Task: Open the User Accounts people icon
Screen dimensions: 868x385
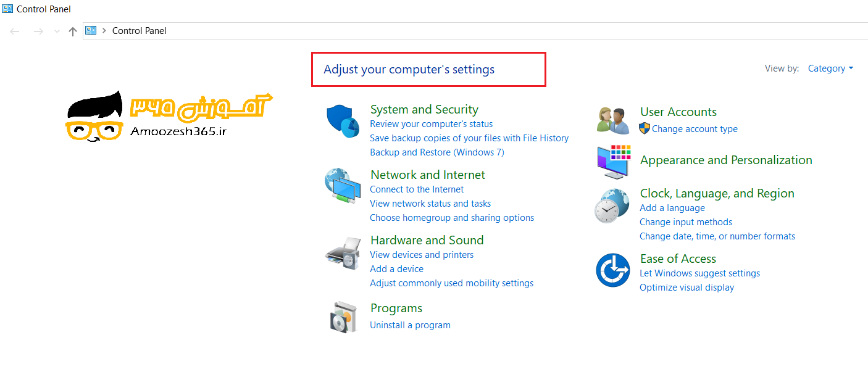Action: click(x=613, y=120)
